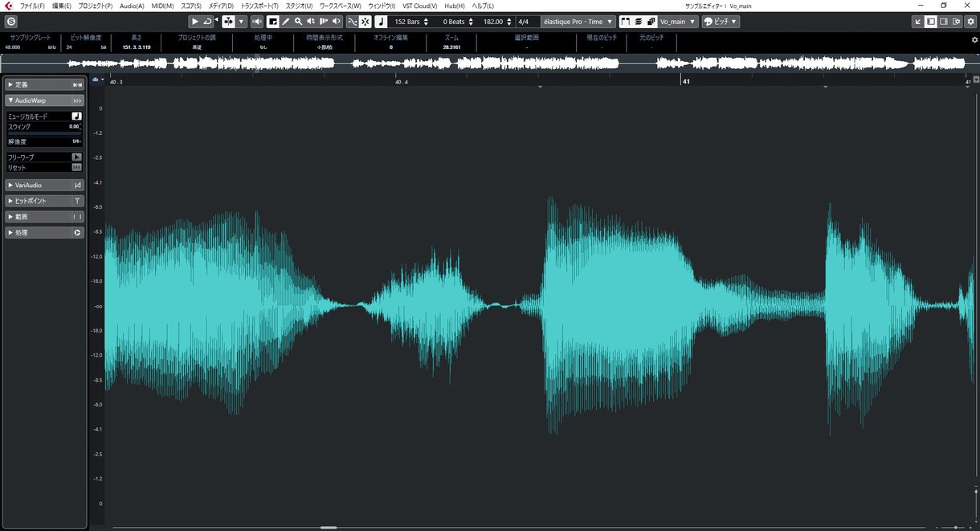Select the range selection tool
Screen dimensions: 980x531
coord(273,22)
